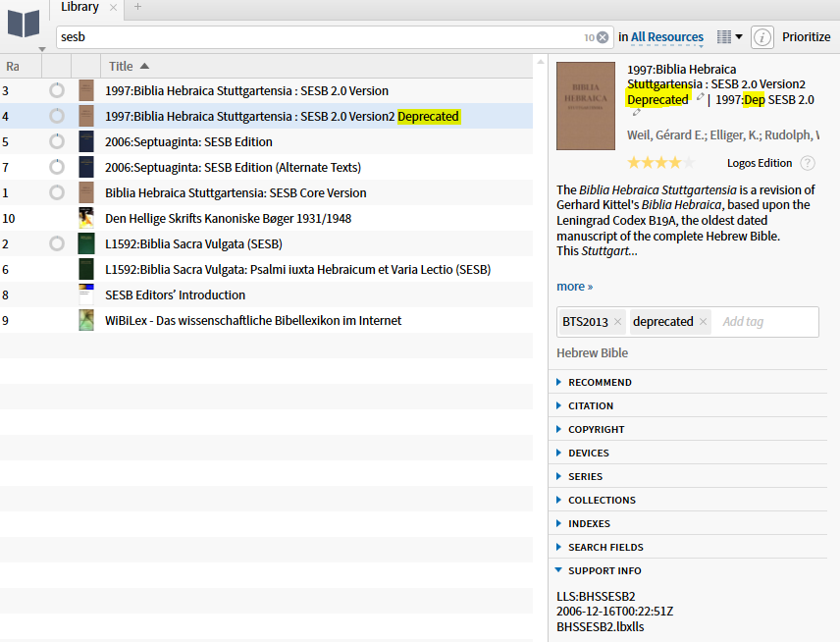Select 2006:Septuaginta: SESB Edition title
The width and height of the screenshot is (840, 642).
188,142
